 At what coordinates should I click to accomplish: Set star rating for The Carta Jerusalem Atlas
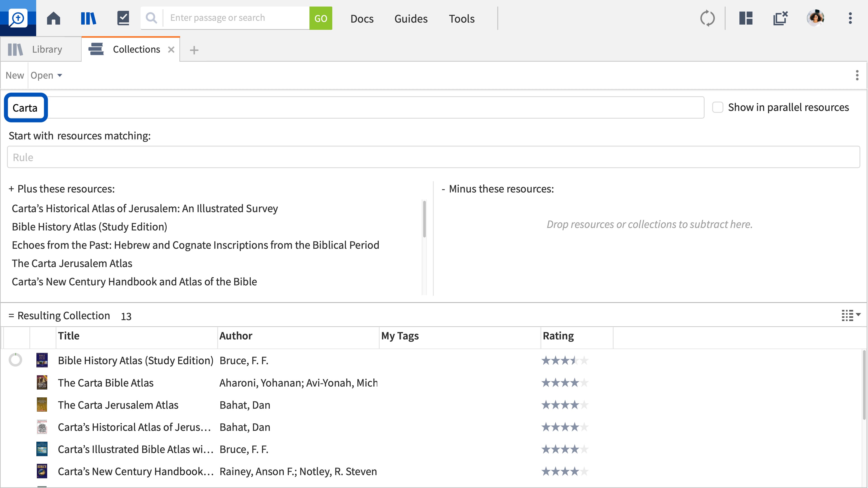point(565,405)
